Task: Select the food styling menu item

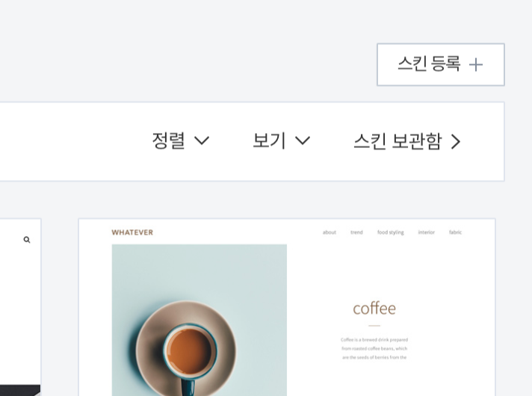Action: click(x=391, y=232)
